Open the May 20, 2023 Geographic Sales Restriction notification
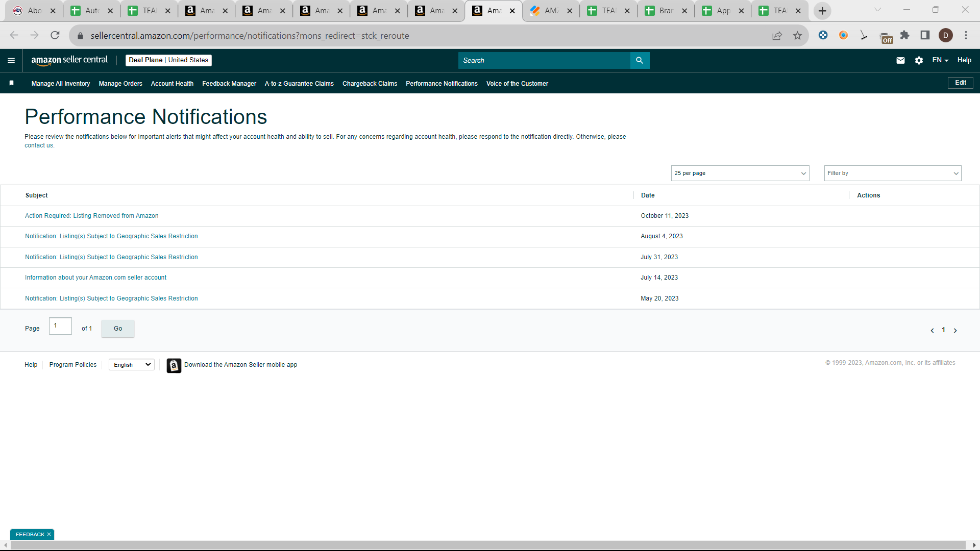Viewport: 980px width, 551px height. click(x=111, y=298)
